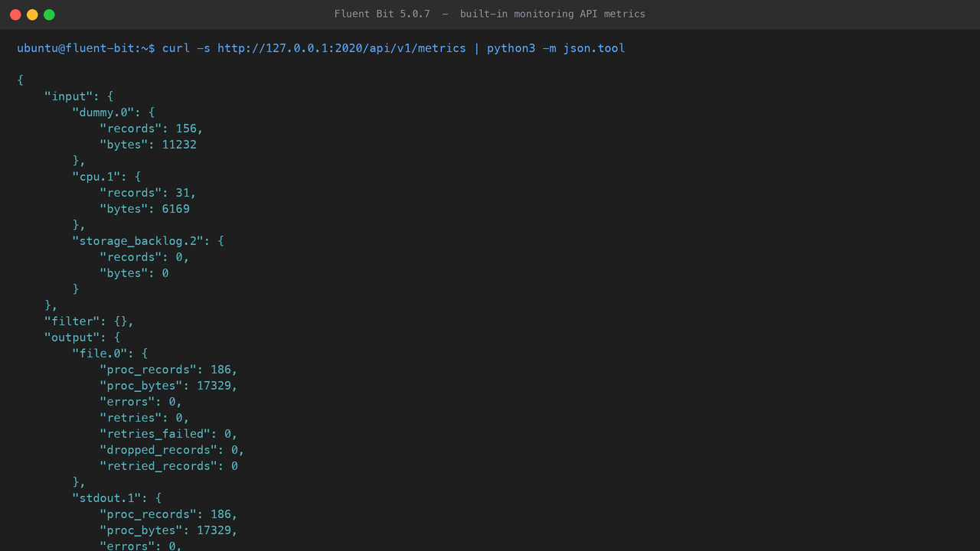
Task: Click the "dropped_records": 0 line
Action: tap(172, 450)
